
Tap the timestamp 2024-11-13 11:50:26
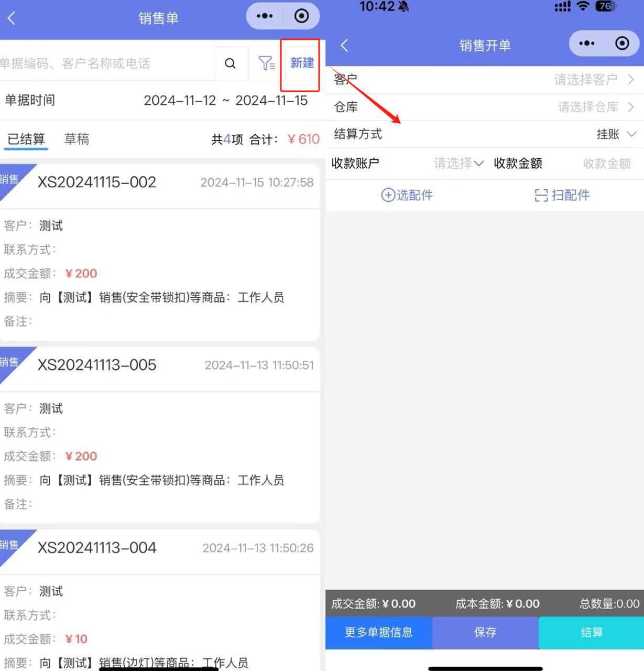[x=258, y=548]
